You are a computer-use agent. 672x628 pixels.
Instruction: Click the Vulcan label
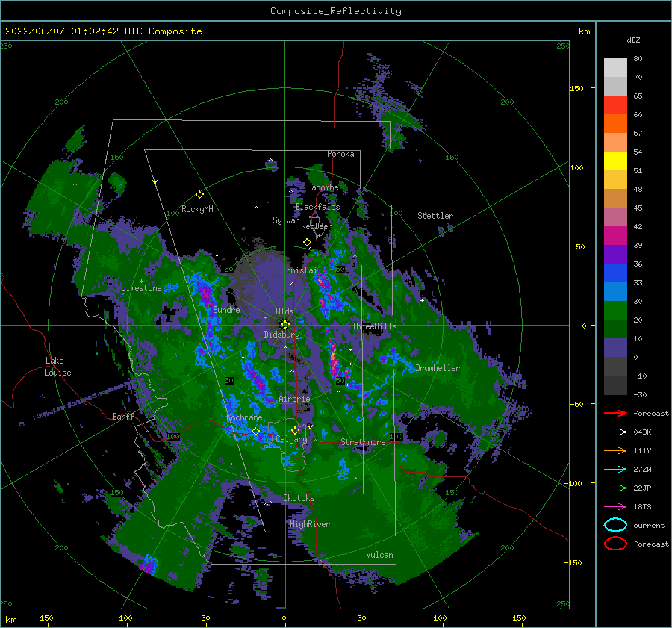click(x=379, y=555)
